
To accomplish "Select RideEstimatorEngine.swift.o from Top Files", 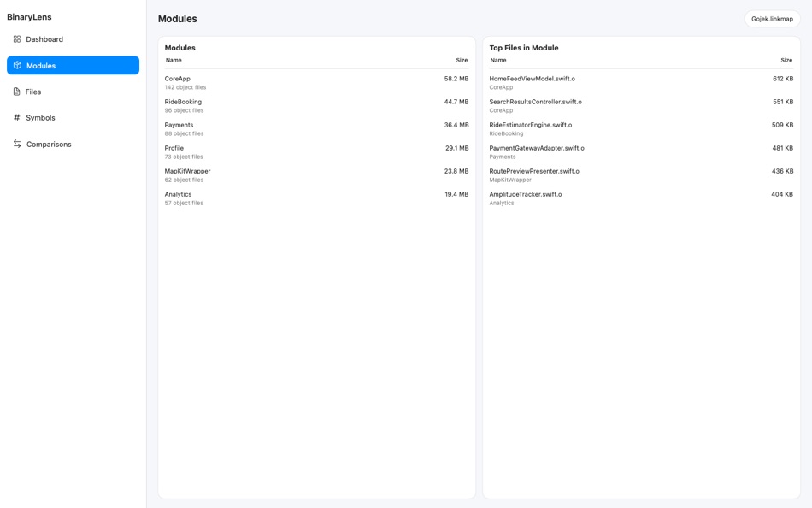I will (x=641, y=128).
